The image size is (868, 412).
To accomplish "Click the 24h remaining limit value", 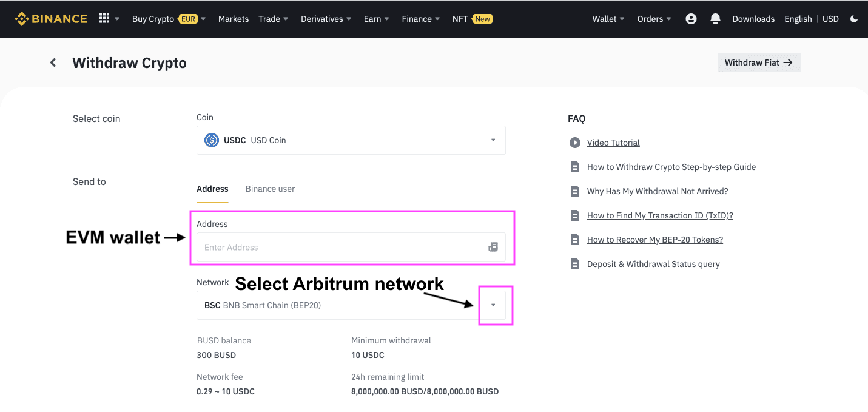I will click(x=425, y=391).
